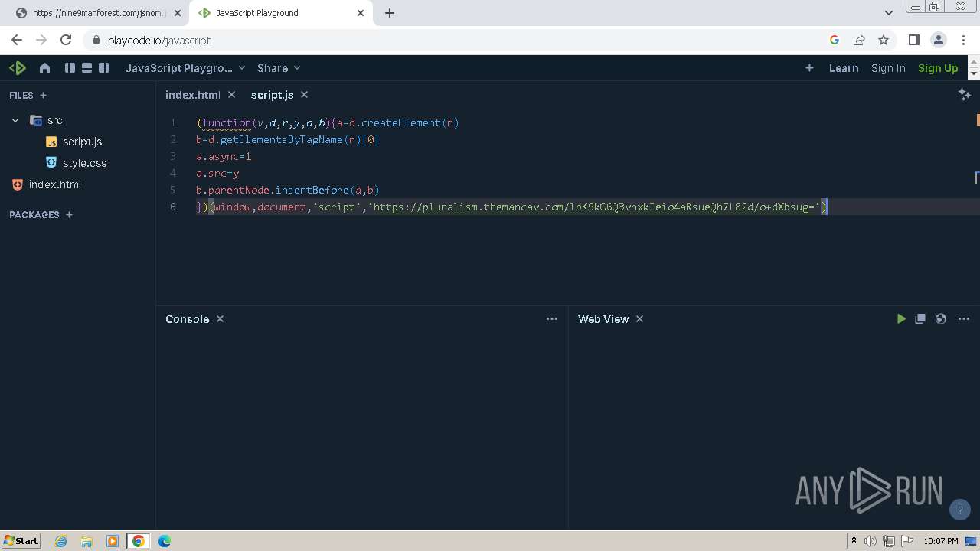Screen dimensions: 980x551
Task: Close the script.js editor tab
Action: (x=304, y=95)
